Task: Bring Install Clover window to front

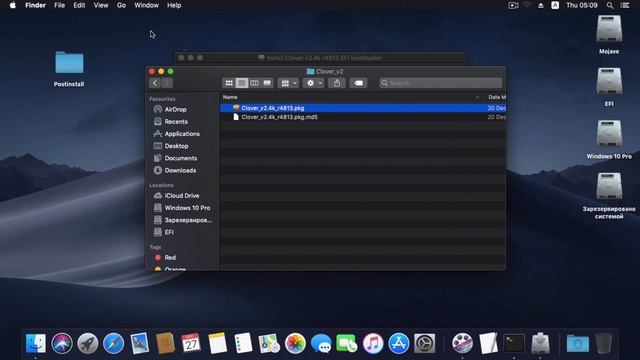Action: click(320, 58)
